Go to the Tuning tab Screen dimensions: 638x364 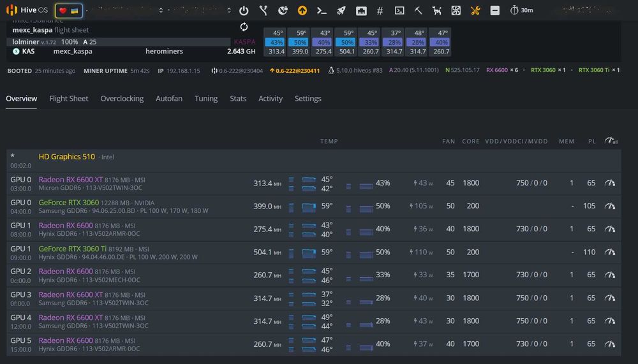tap(206, 98)
